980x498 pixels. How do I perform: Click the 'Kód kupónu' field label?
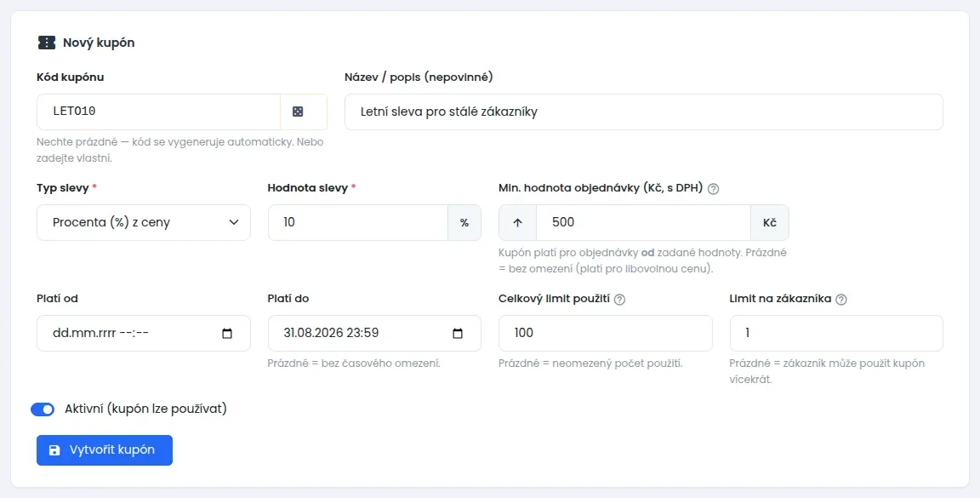pos(70,77)
